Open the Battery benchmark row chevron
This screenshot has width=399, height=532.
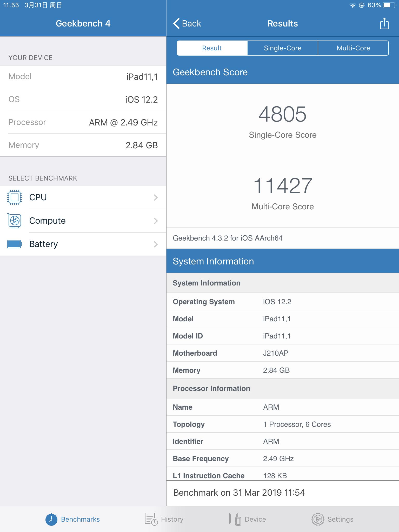pyautogui.click(x=156, y=244)
